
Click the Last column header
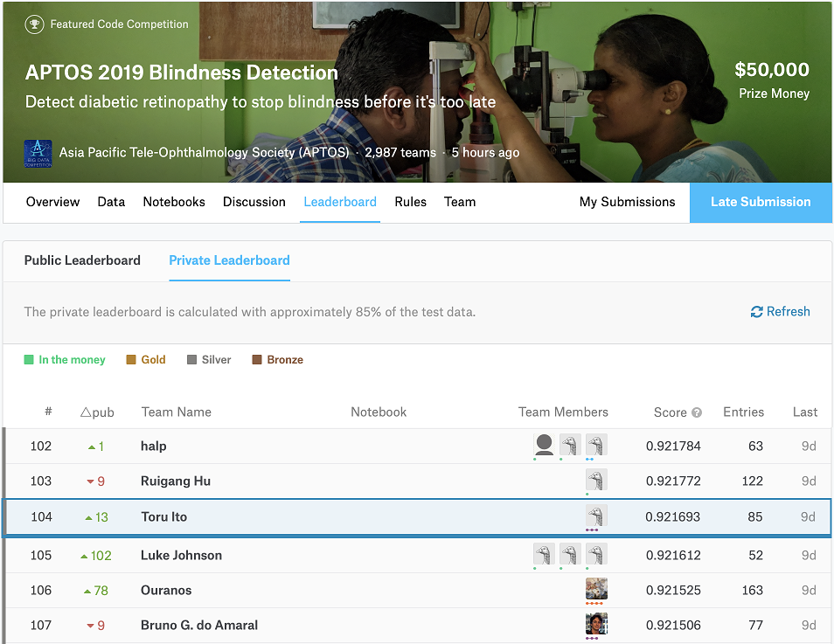click(x=805, y=412)
